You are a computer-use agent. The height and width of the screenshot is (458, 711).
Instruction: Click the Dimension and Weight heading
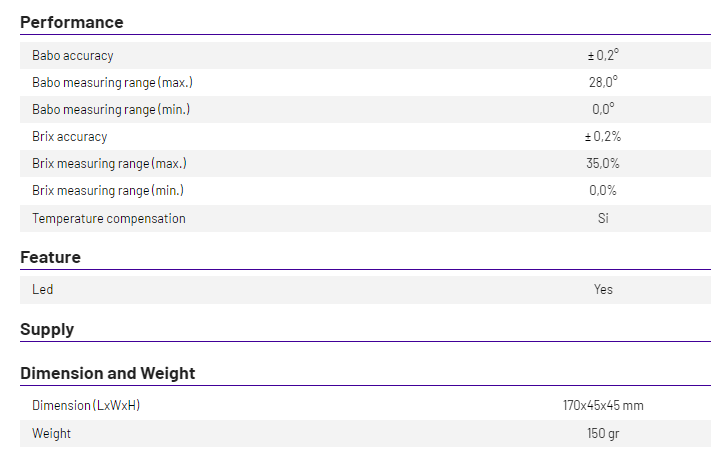pos(108,373)
